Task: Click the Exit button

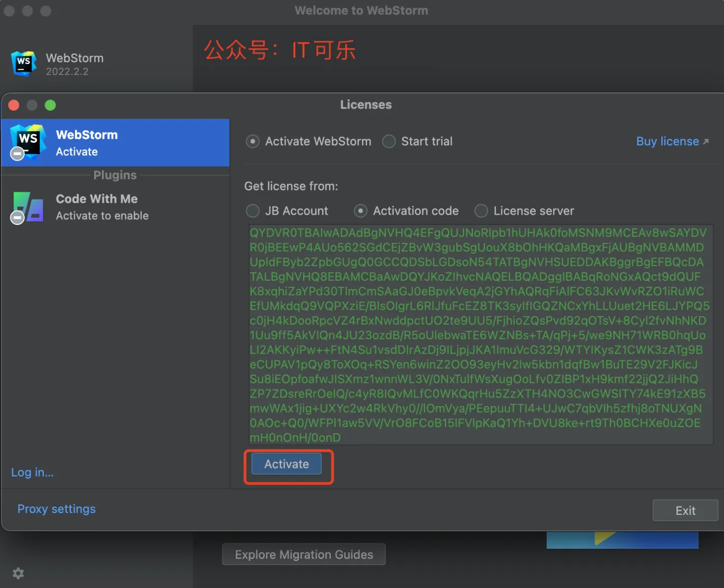Action: tap(685, 510)
